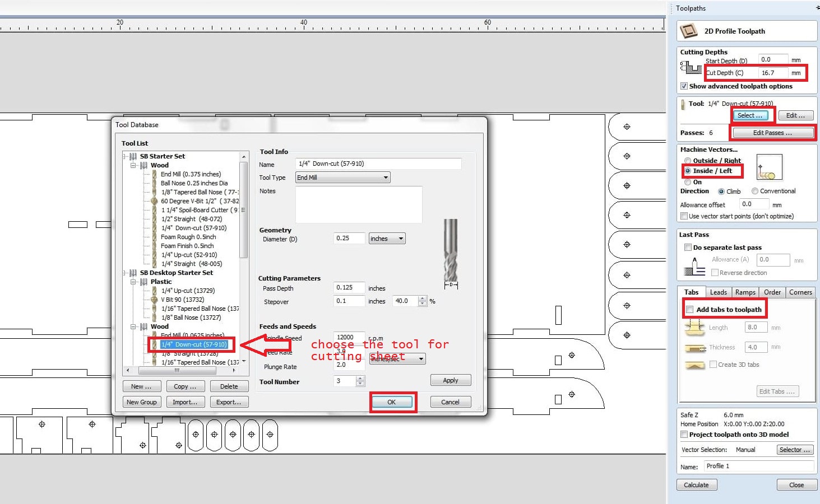Open Diameter units dropdown showing inches

[x=387, y=239]
